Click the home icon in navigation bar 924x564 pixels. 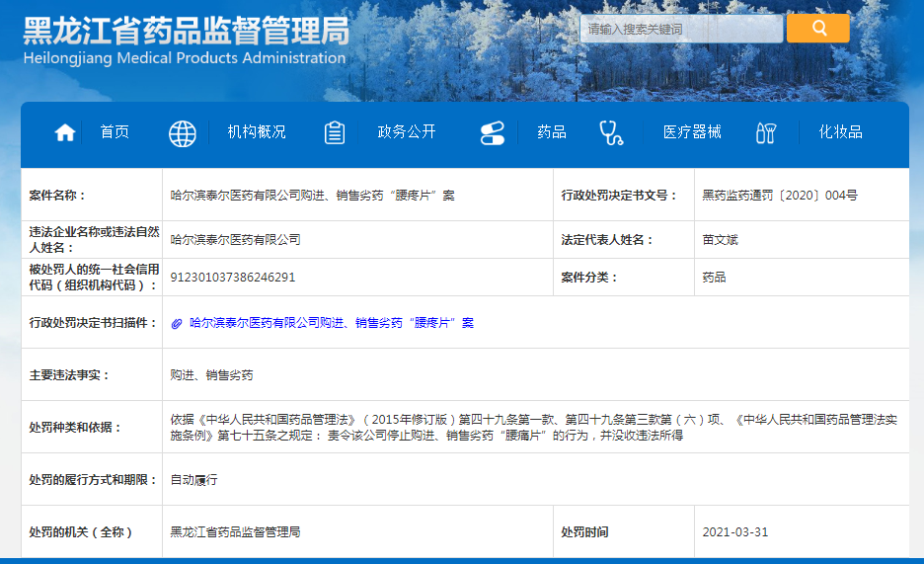[65, 133]
